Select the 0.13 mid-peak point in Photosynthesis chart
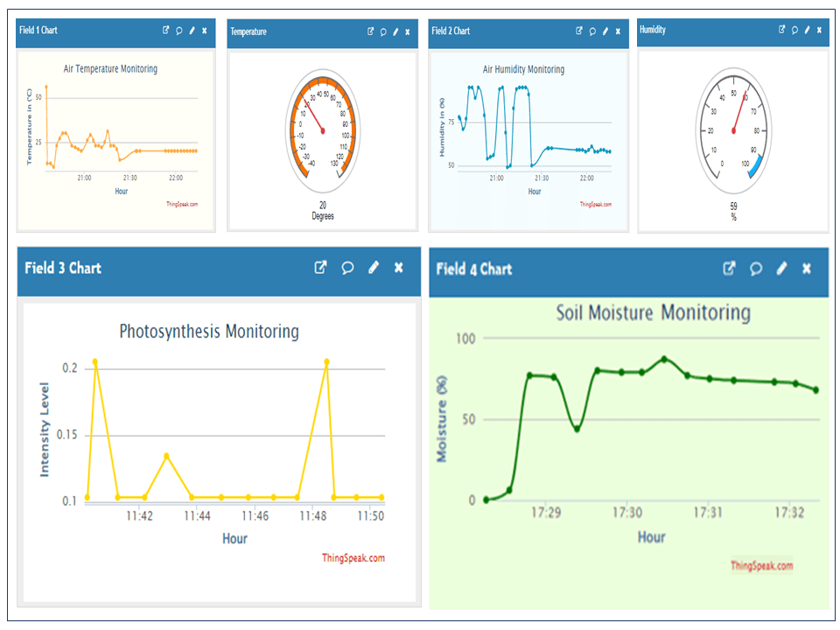840x630 pixels. click(166, 456)
